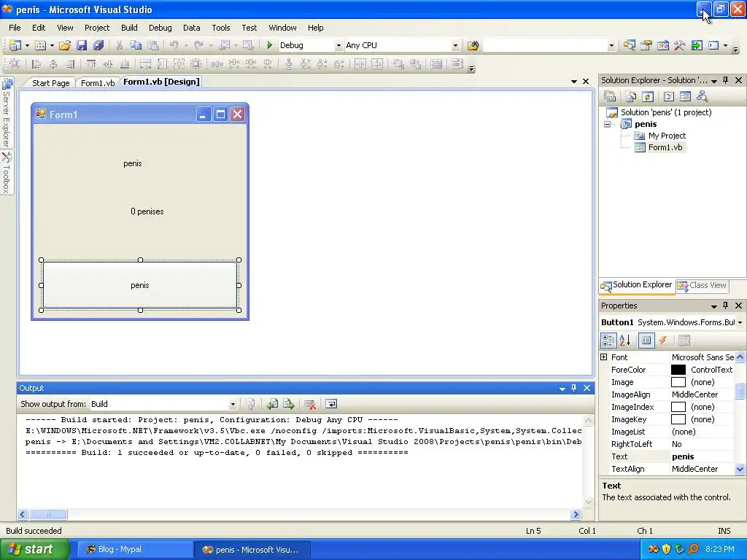Open the Toolbox hammer-and-wrench toolbar icon

pos(679,45)
